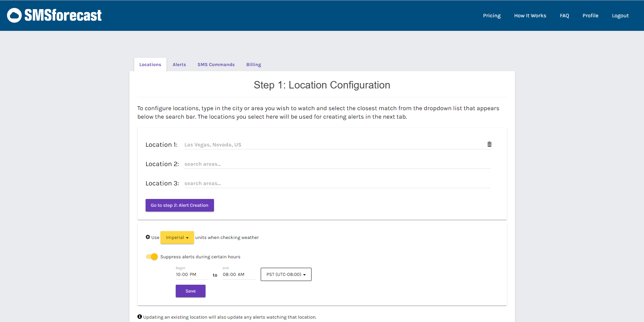Click the gear icon beside Use

click(x=148, y=237)
